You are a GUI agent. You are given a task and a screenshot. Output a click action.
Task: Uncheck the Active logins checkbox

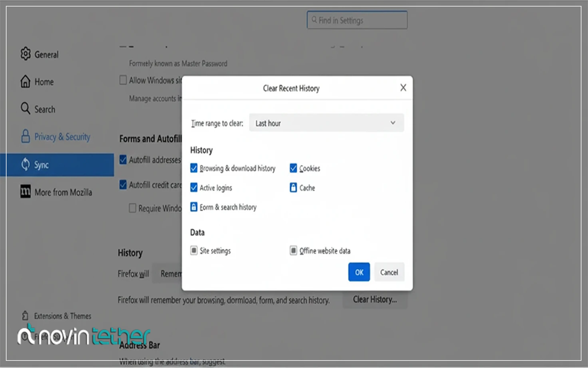tap(194, 187)
